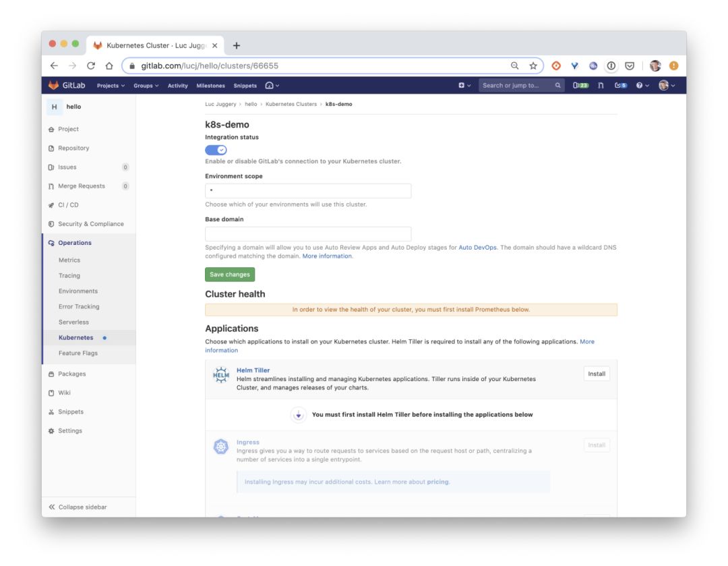This screenshot has height=566, width=728.
Task: Open More information link under Base domain
Action: tap(327, 256)
